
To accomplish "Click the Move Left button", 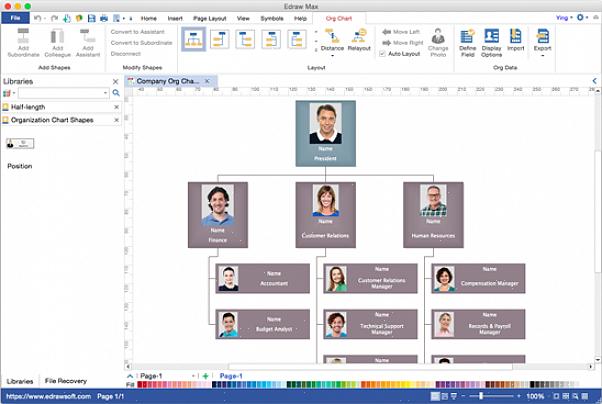I will (x=401, y=32).
